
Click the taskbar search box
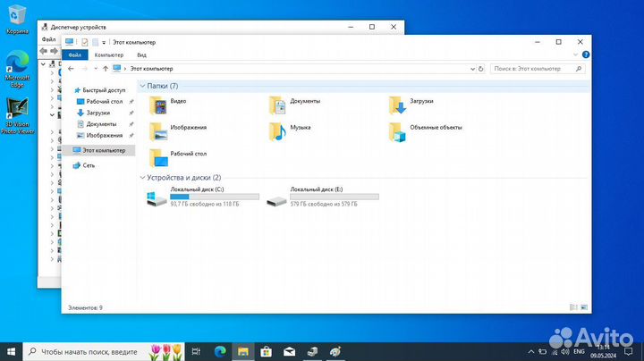coord(104,351)
